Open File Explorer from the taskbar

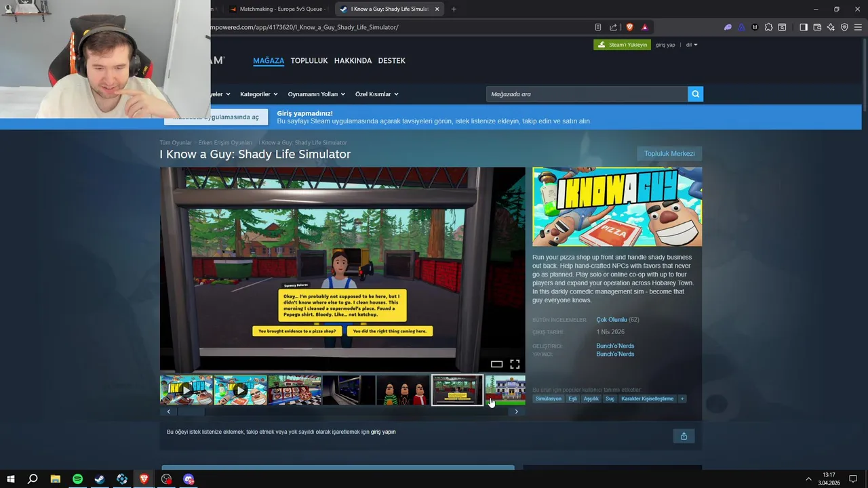pyautogui.click(x=56, y=479)
